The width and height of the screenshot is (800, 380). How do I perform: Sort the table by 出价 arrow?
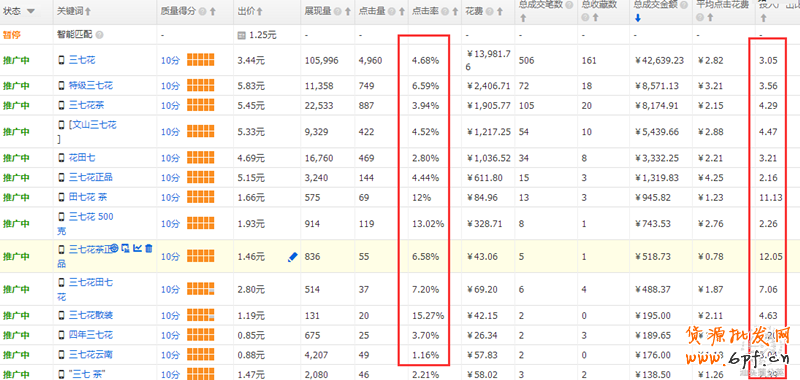[260, 11]
